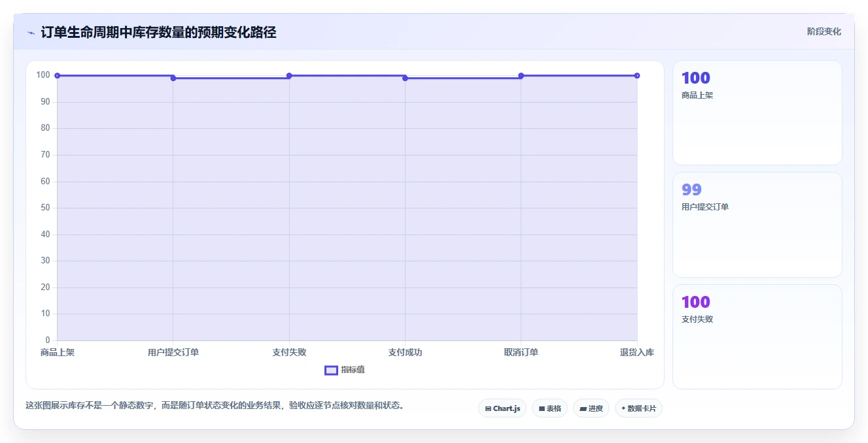Click y-axis value 10
This screenshot has height=443, width=868.
45,314
